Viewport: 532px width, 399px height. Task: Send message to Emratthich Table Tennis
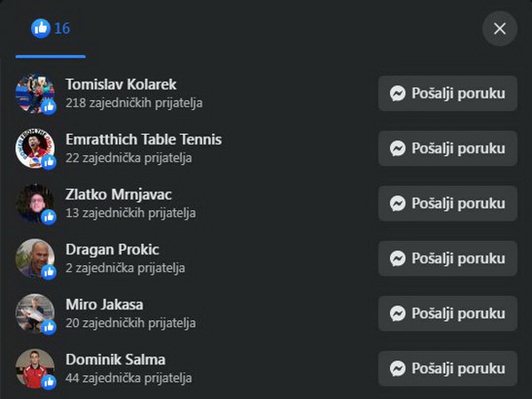448,148
